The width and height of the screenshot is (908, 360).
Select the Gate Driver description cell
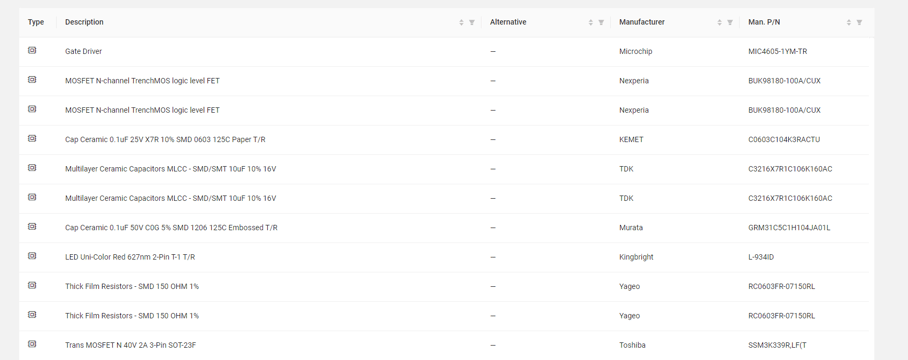[x=83, y=52]
